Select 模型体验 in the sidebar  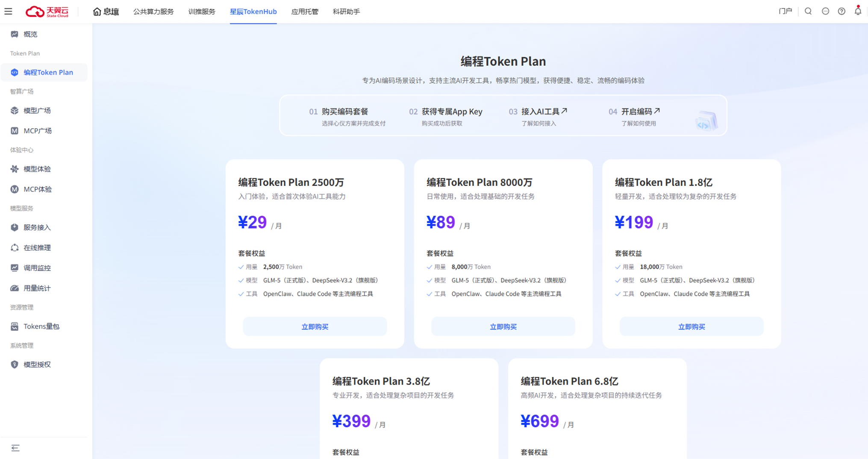point(37,169)
